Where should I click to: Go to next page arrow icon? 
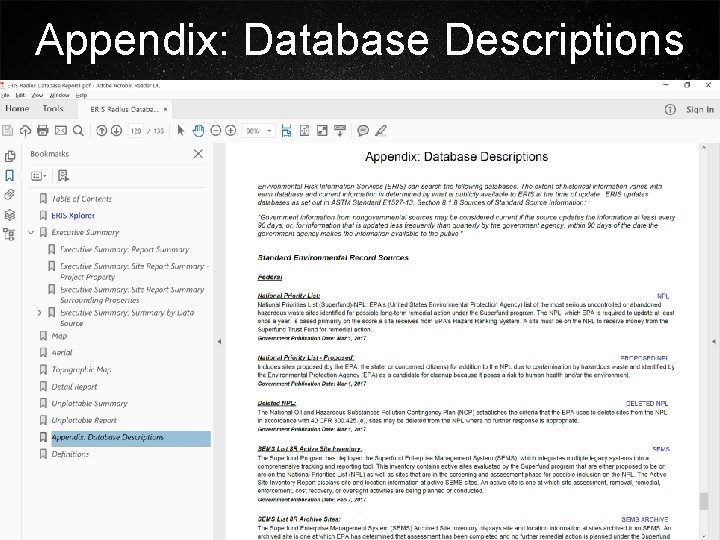116,131
